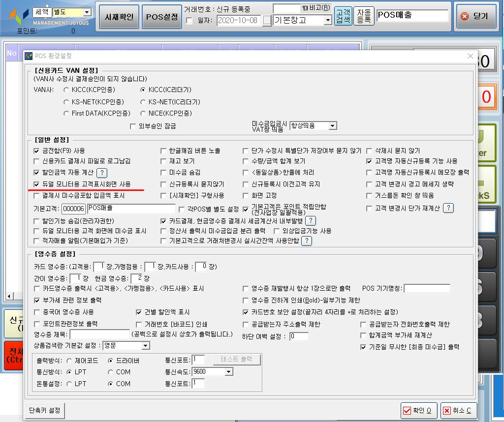The image size is (504, 422).
Task: Toggle 듀얼 모니터용 고객표시화면 사용 checkbox
Action: coord(36,184)
